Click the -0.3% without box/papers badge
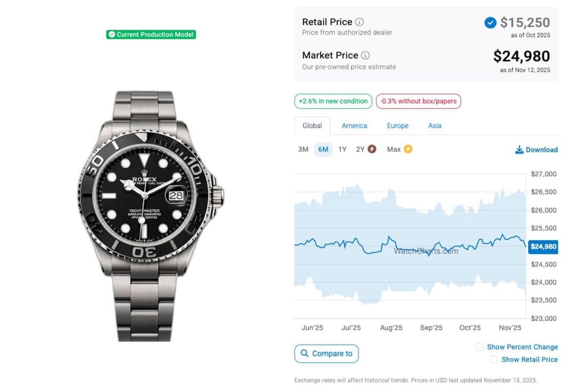The height and width of the screenshot is (389, 588). pos(418,101)
